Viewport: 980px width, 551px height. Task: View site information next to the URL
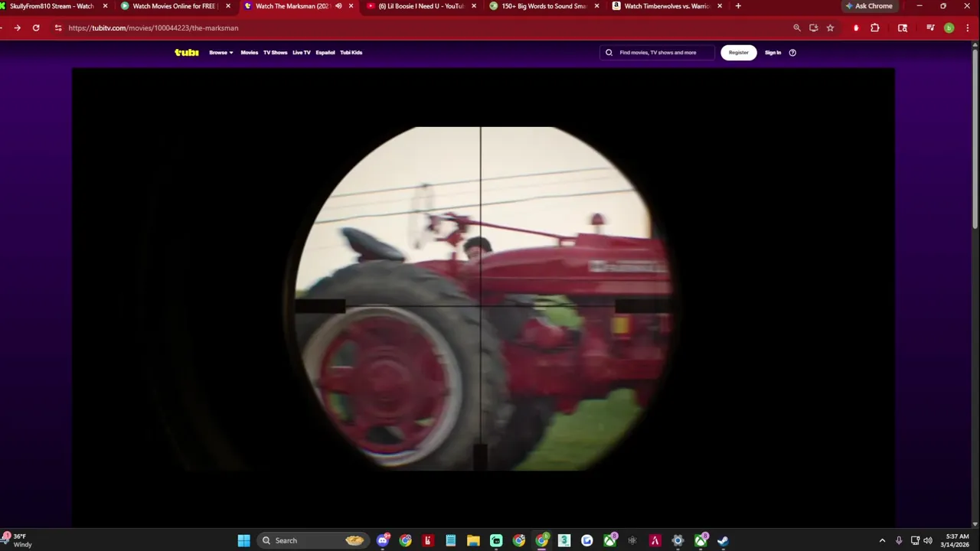click(57, 28)
